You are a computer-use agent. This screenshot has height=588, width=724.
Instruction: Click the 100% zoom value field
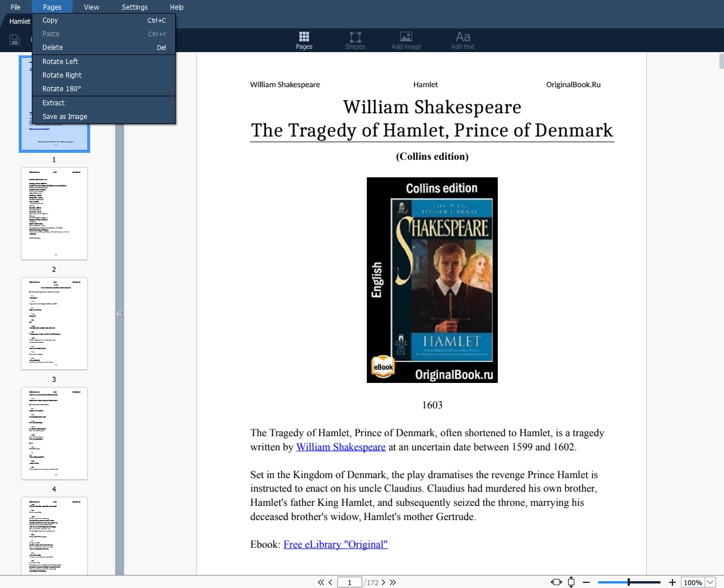tap(692, 582)
